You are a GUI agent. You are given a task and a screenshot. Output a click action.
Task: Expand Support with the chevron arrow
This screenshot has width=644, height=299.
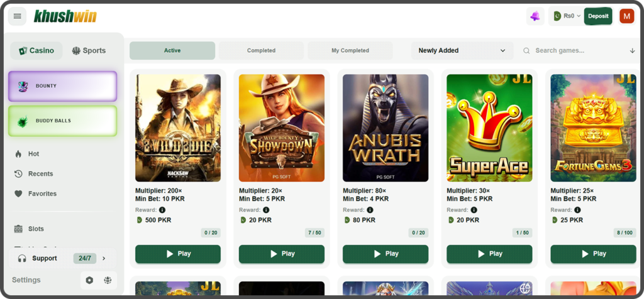[x=104, y=258]
